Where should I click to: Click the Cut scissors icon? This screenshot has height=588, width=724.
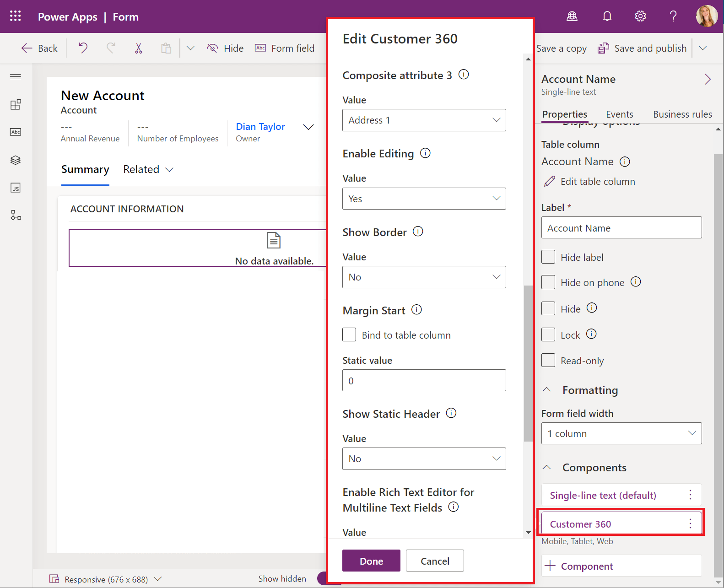139,48
